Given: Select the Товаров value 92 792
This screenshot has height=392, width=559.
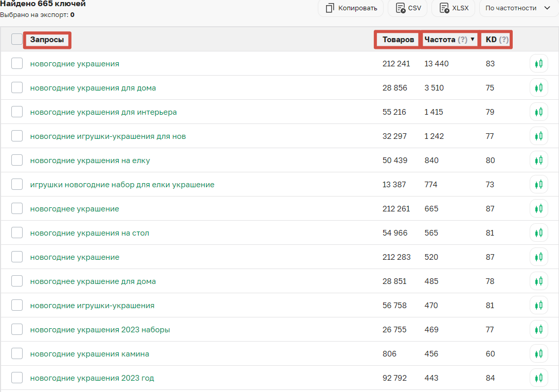Looking at the screenshot, I should (394, 378).
